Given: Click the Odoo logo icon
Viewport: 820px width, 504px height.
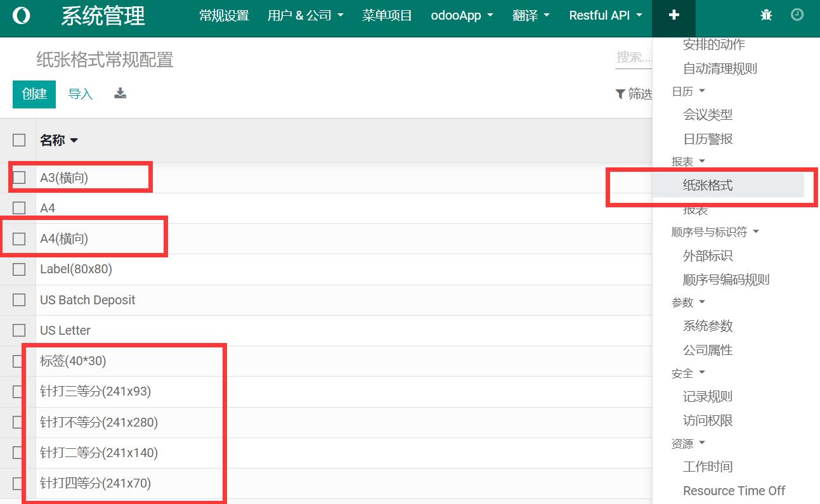Looking at the screenshot, I should (21, 16).
